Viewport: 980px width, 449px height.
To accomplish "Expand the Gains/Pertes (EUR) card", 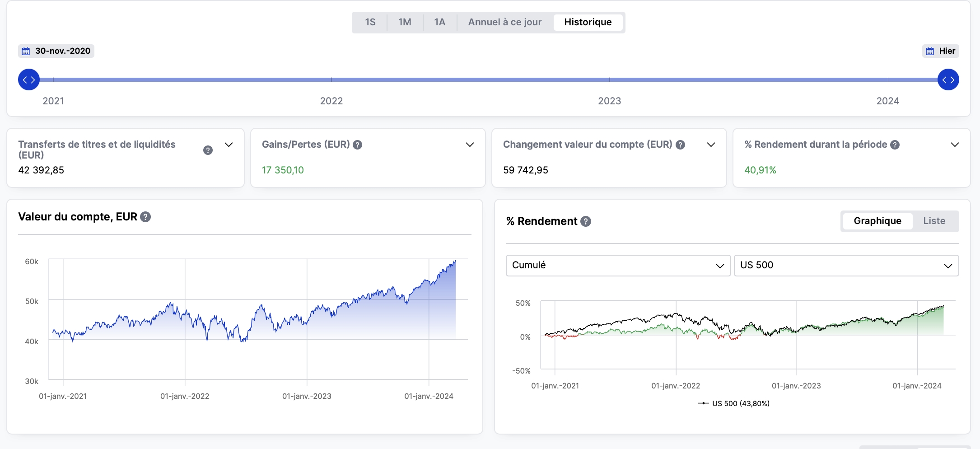I will (470, 145).
